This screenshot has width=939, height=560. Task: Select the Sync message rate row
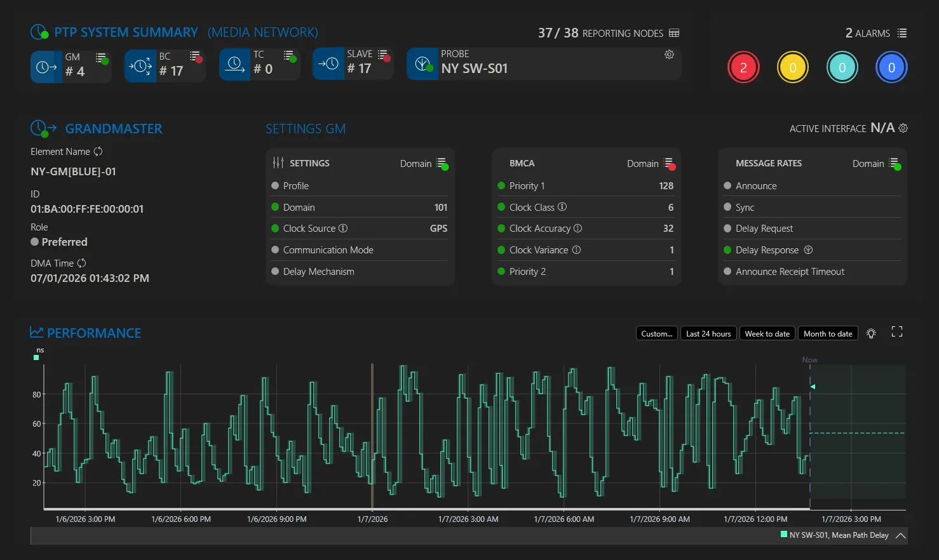tap(813, 207)
